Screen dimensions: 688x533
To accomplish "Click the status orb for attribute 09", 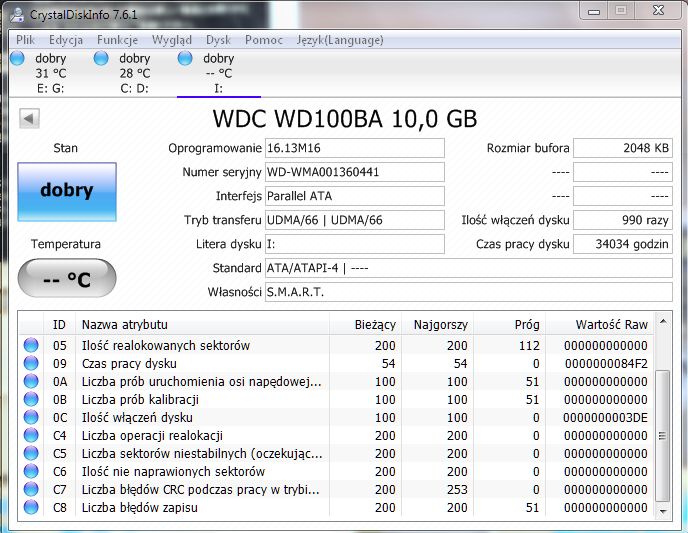I will (x=31, y=363).
